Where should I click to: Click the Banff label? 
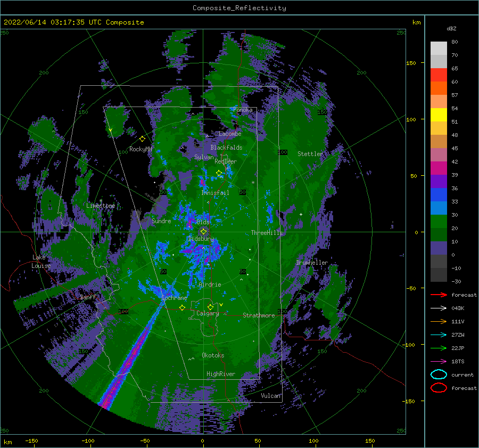pyautogui.click(x=88, y=297)
